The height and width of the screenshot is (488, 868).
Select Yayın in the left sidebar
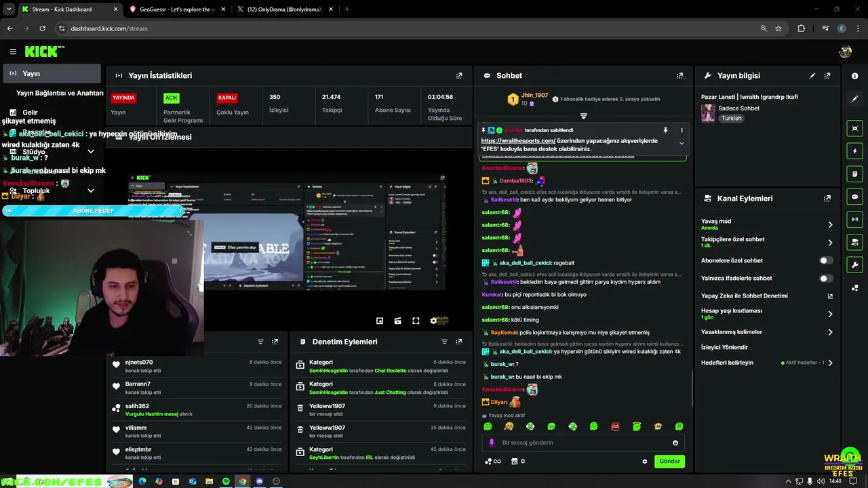(x=51, y=73)
